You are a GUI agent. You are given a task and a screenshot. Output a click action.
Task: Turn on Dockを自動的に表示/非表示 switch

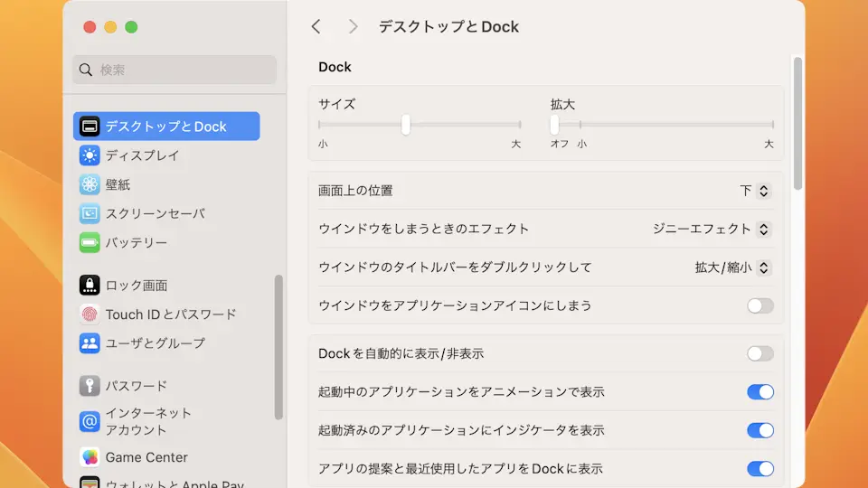tap(759, 353)
